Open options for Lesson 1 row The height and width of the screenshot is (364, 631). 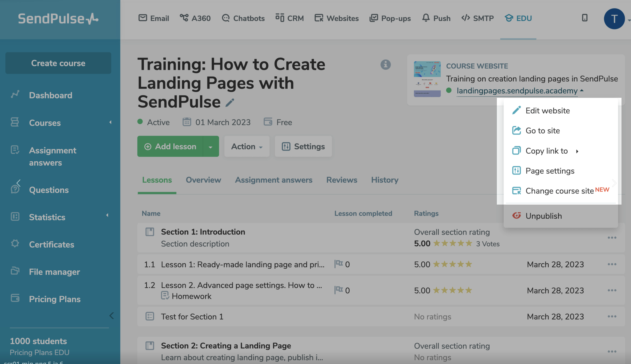[612, 264]
